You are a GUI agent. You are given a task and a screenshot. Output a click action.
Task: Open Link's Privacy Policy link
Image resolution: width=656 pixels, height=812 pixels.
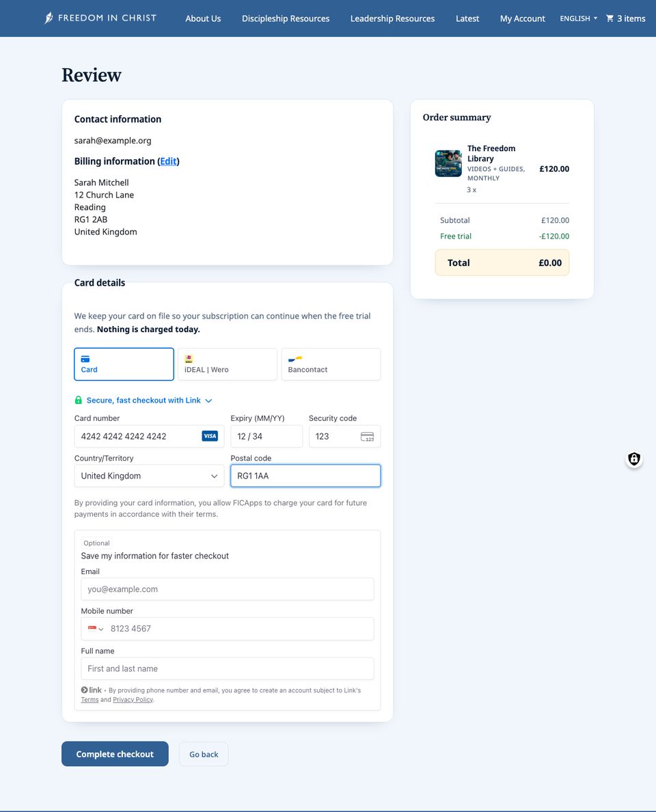tap(133, 700)
